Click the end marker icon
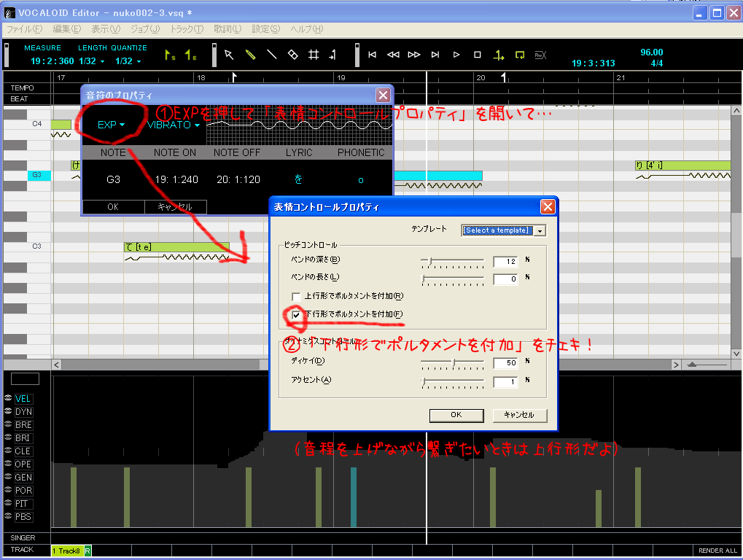 (190, 55)
